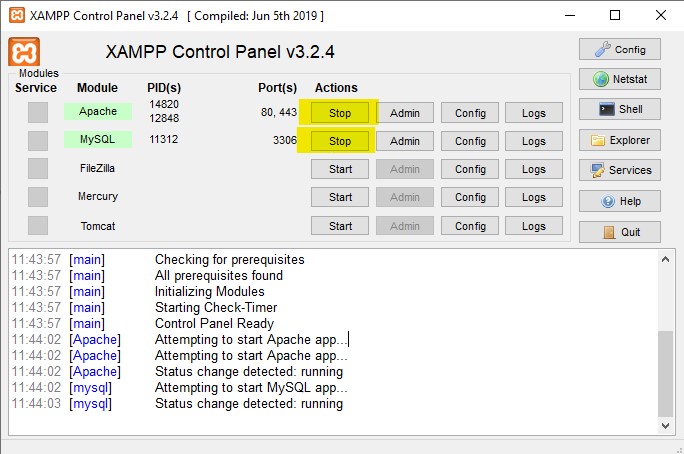Open Explorer via the folder icon
684x454 pixels.
coord(619,140)
